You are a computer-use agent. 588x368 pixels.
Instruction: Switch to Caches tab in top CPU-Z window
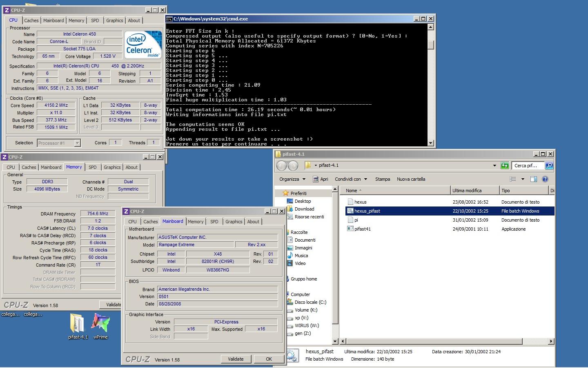[31, 20]
